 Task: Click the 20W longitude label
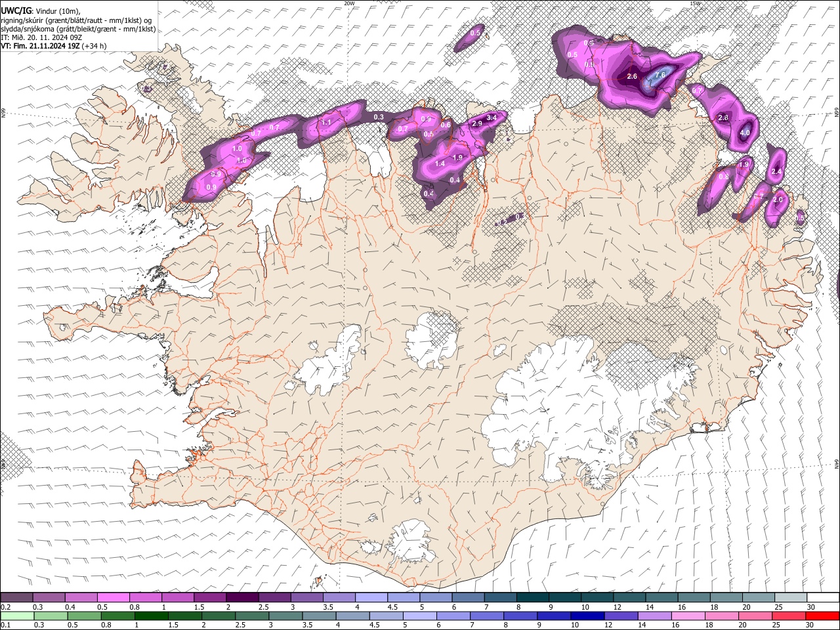click(x=348, y=3)
